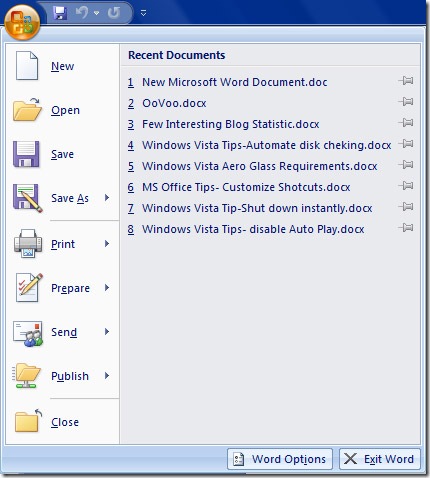The height and width of the screenshot is (478, 430).
Task: Click the blank page New icon
Action: pos(27,66)
